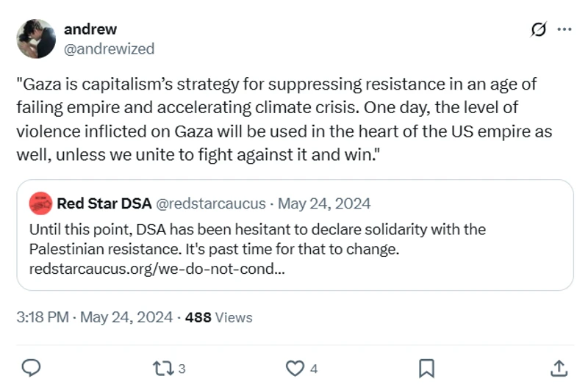Viewport: 588px width, 387px height.
Task: Open the share icon menu
Action: pos(558,367)
